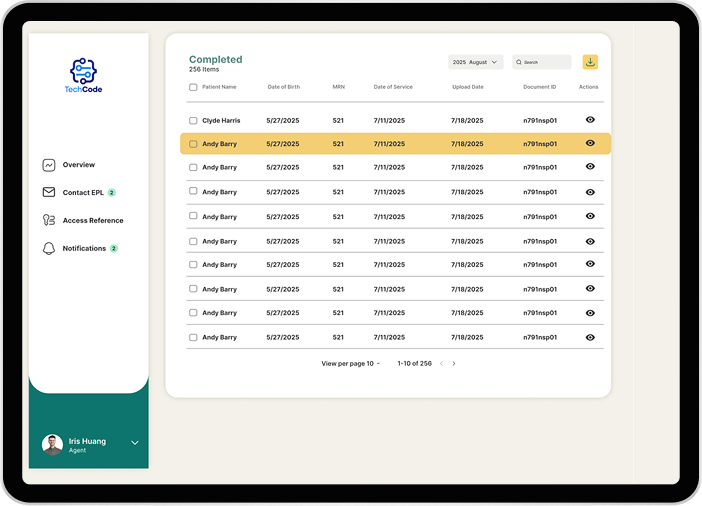Click highlighted row's document ID n791nsp01
The width and height of the screenshot is (702, 506).
coord(540,144)
